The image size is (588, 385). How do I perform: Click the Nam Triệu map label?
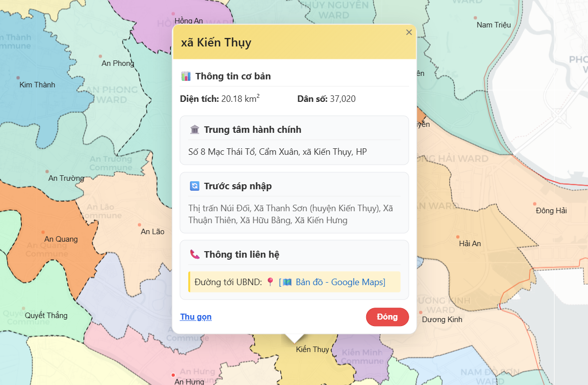(x=494, y=25)
